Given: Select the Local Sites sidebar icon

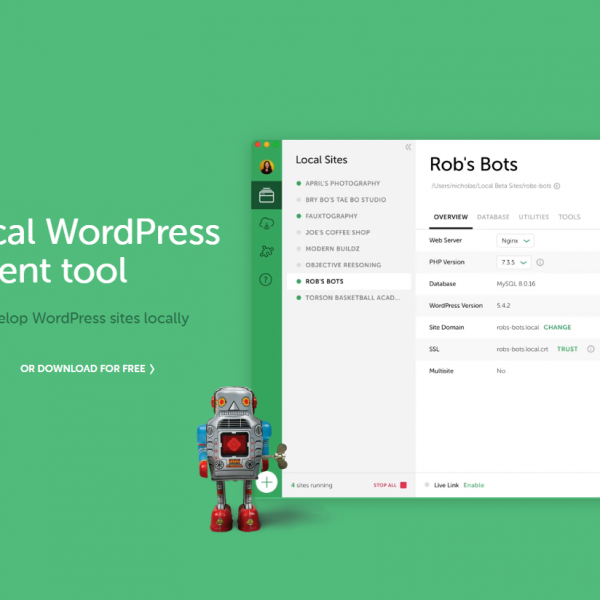Looking at the screenshot, I should 266,195.
